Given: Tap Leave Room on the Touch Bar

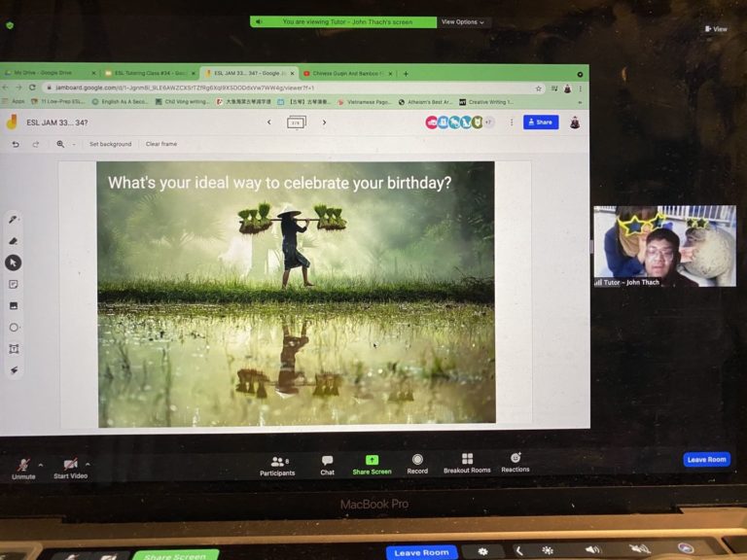Looking at the screenshot, I should tap(421, 552).
